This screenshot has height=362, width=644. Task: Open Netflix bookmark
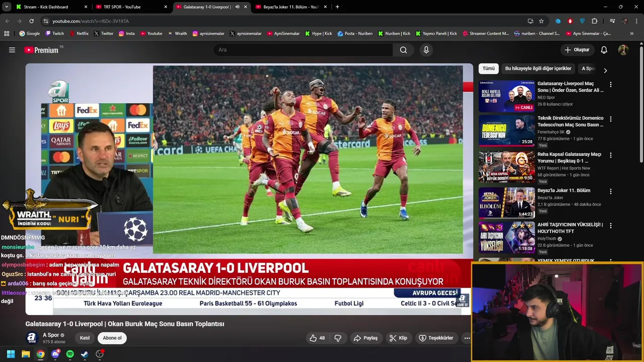click(78, 34)
